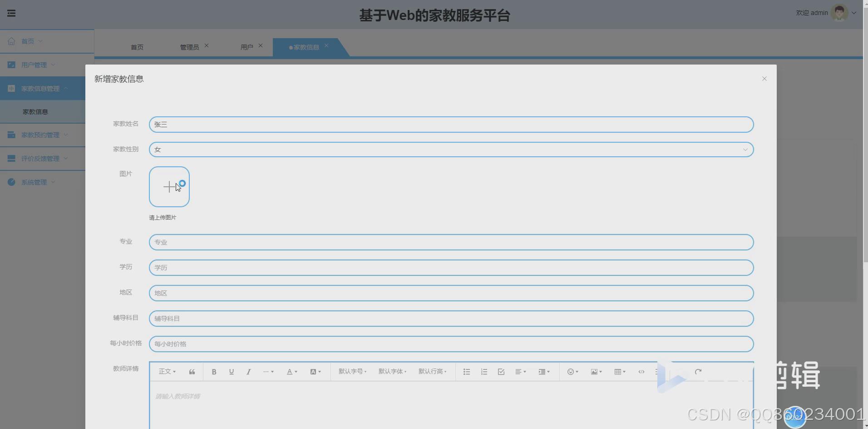The width and height of the screenshot is (868, 429).
Task: Open the 默认行高 line height dropdown
Action: (x=432, y=372)
